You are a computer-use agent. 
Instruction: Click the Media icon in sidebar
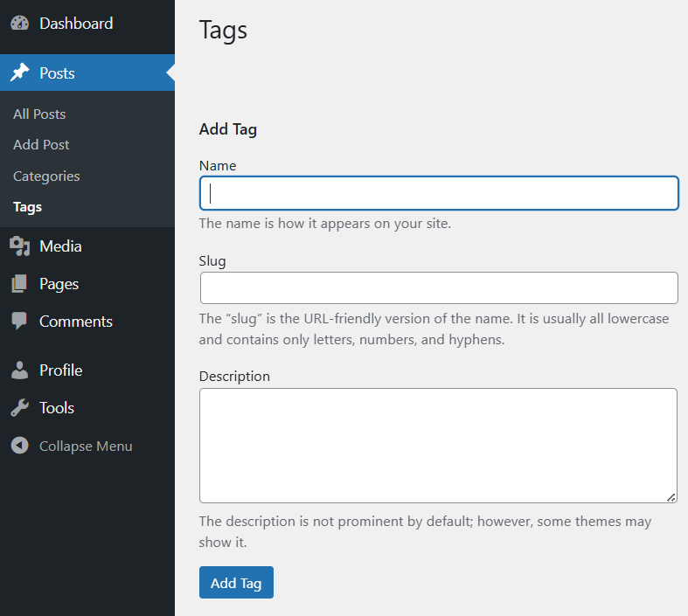pyautogui.click(x=19, y=246)
